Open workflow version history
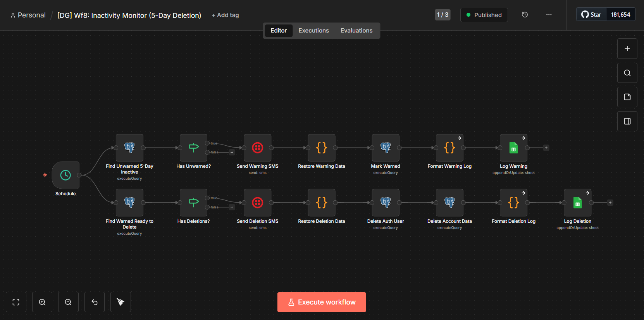The width and height of the screenshot is (644, 320). pos(525,15)
